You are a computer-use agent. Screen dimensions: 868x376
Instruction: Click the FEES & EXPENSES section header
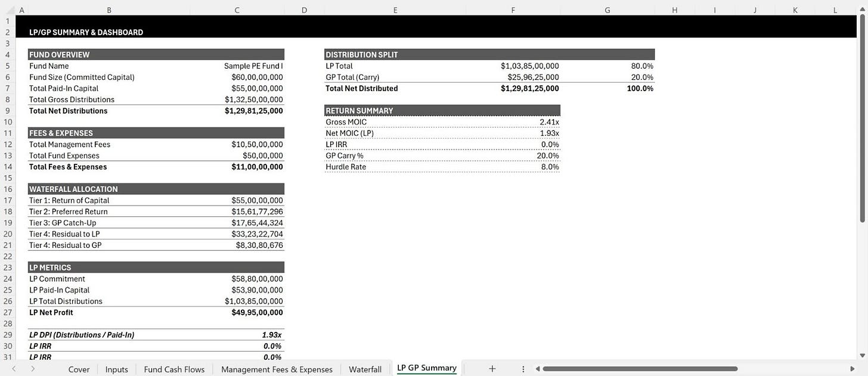(156, 133)
